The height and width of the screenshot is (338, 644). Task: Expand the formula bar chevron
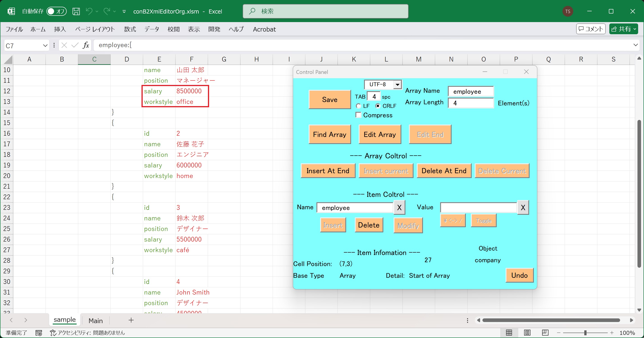635,45
